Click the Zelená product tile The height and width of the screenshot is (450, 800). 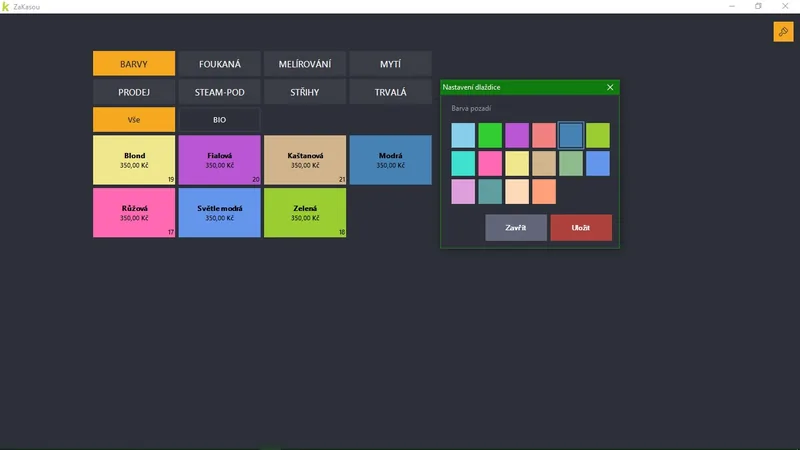pyautogui.click(x=305, y=212)
